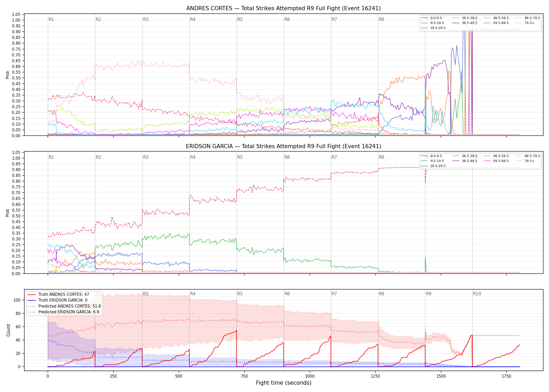Click the R10 round label in bottom chart
The width and height of the screenshot is (549, 392).
click(477, 294)
